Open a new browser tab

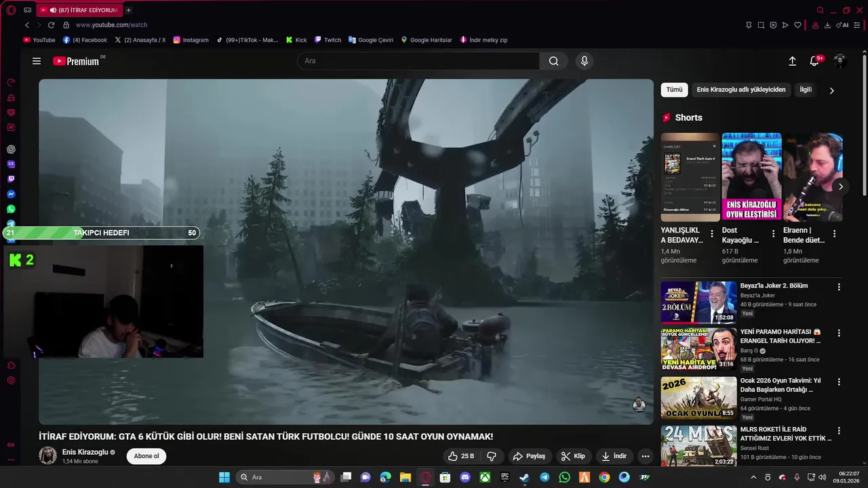click(x=129, y=10)
